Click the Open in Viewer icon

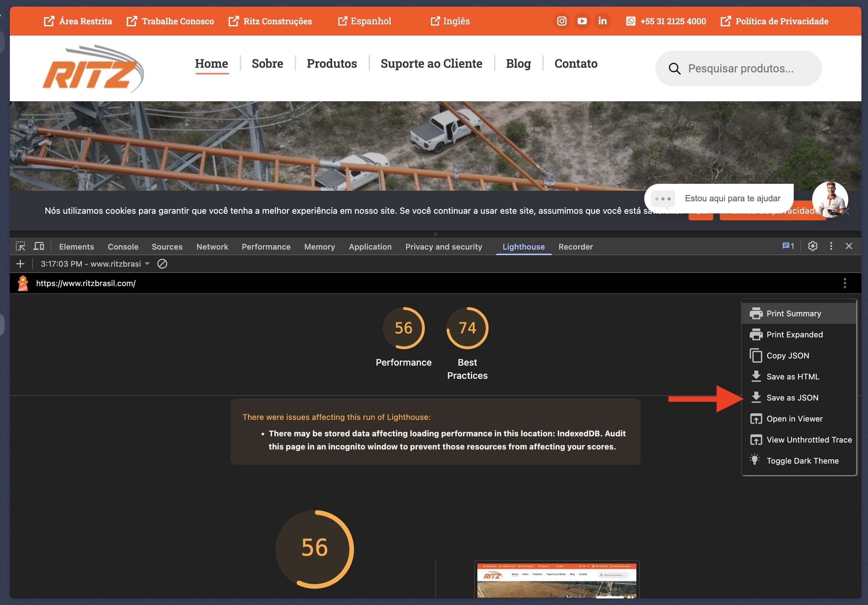[x=756, y=419]
